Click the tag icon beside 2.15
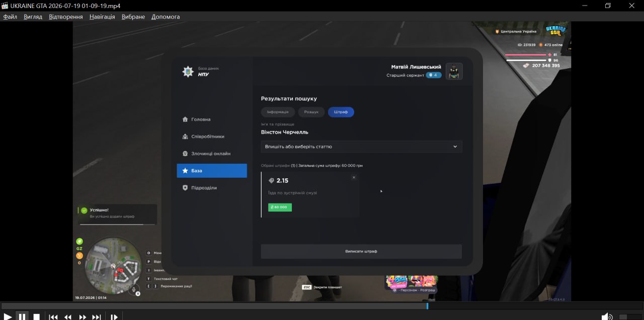This screenshot has height=320, width=644. tap(271, 181)
